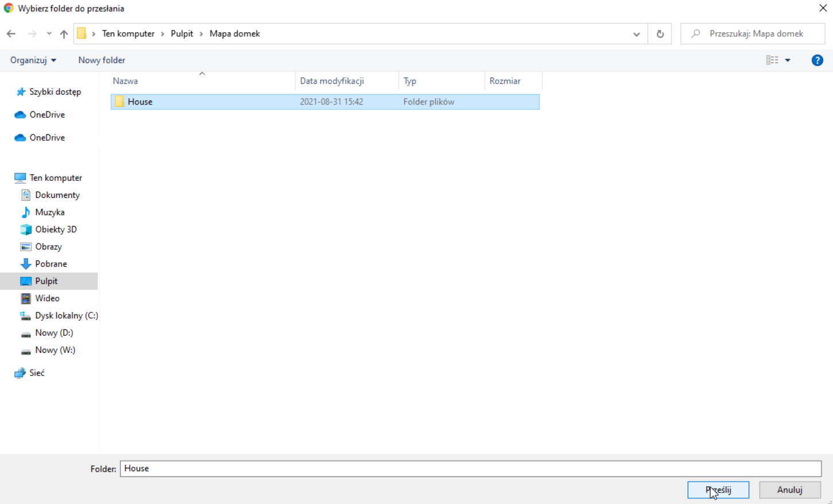This screenshot has width=833, height=504.
Task: Click the Up one level arrow
Action: (64, 34)
